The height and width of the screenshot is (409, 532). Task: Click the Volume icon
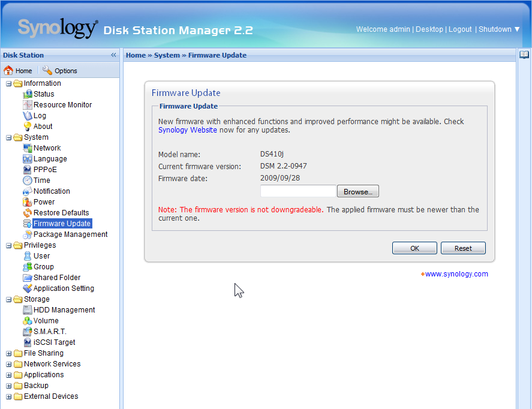coord(28,321)
